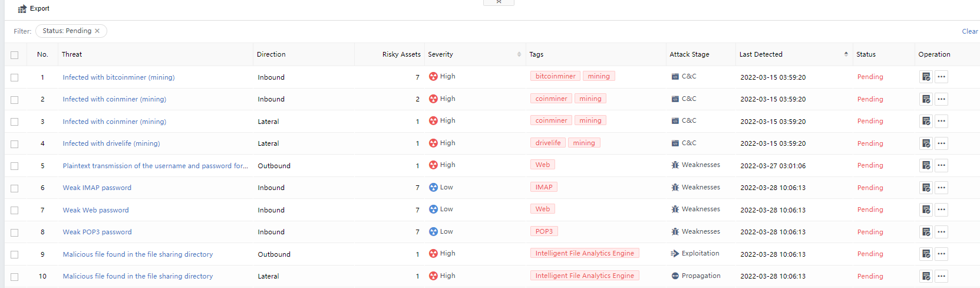The height and width of the screenshot is (288, 980).
Task: Click the Threat column header
Action: coord(72,54)
